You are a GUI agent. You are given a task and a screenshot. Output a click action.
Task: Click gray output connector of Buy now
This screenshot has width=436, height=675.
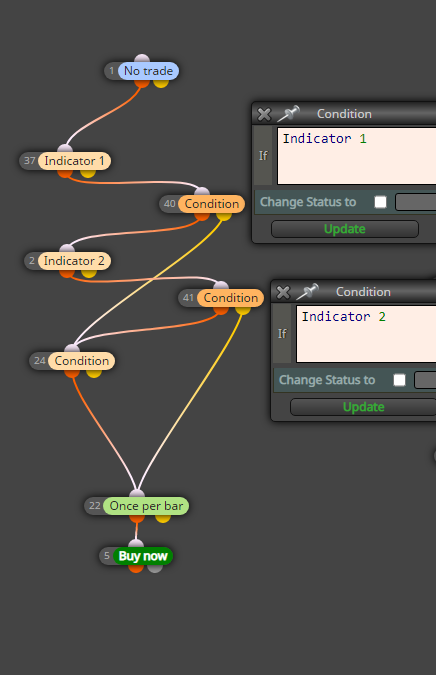[x=155, y=567]
